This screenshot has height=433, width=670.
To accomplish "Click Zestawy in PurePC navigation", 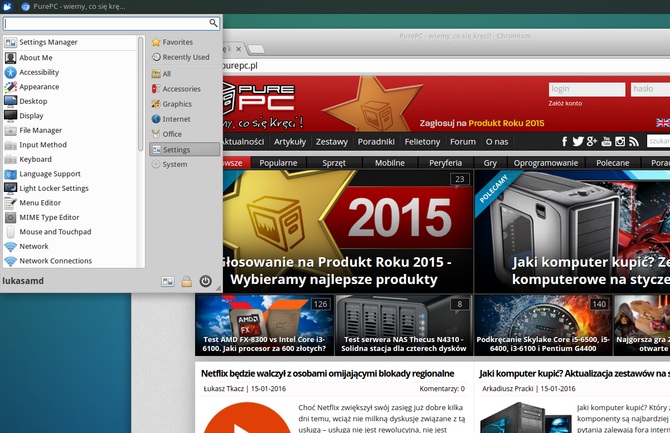I will click(332, 142).
